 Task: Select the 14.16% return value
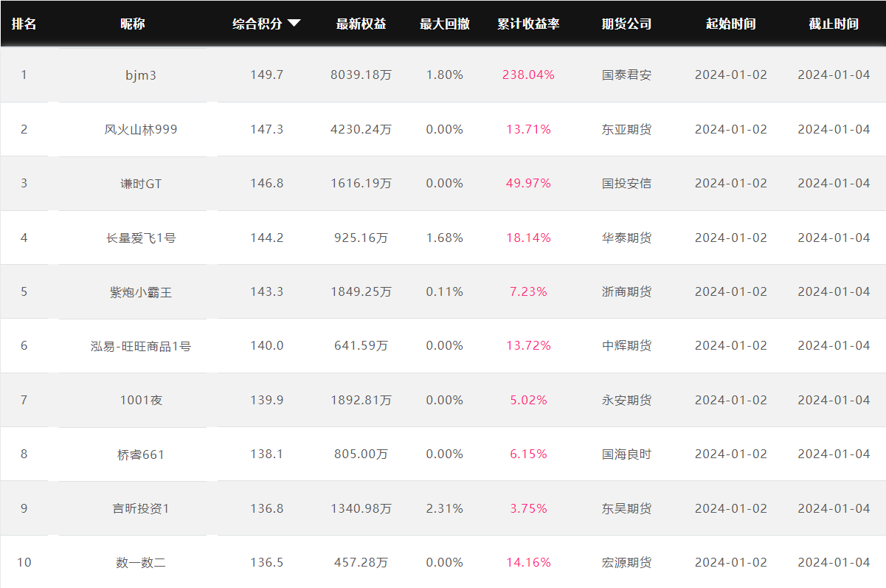[528, 562]
